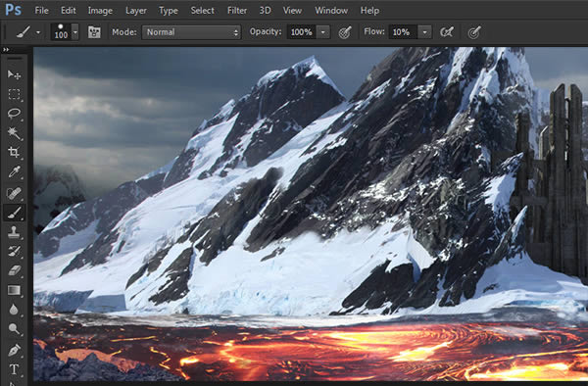
Task: Select the Type tool
Action: pos(14,369)
